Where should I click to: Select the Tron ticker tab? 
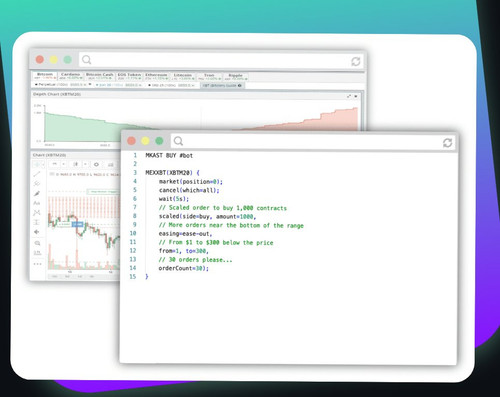[209, 76]
